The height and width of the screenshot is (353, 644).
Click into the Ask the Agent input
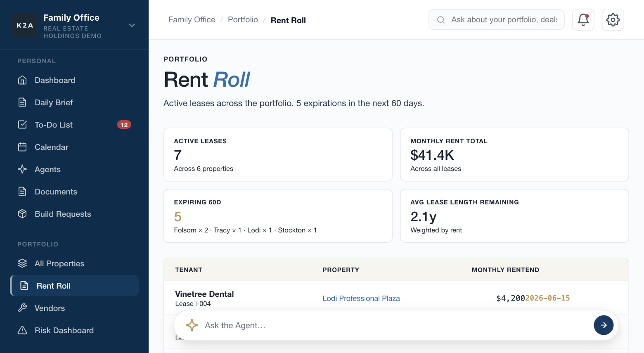[x=396, y=325]
